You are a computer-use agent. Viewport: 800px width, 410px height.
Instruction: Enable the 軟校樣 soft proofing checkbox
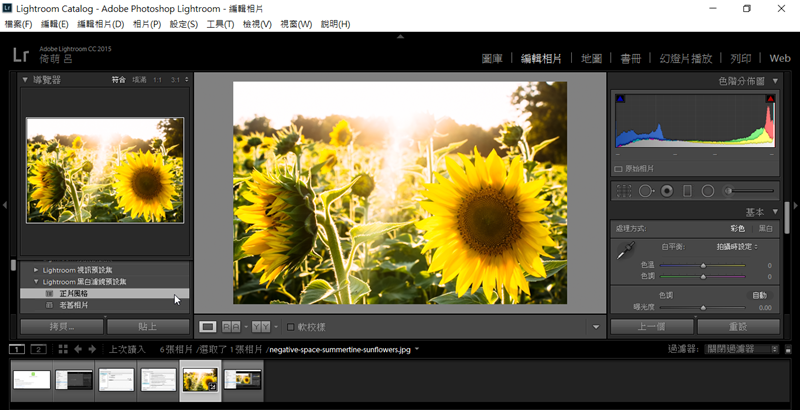click(291, 327)
